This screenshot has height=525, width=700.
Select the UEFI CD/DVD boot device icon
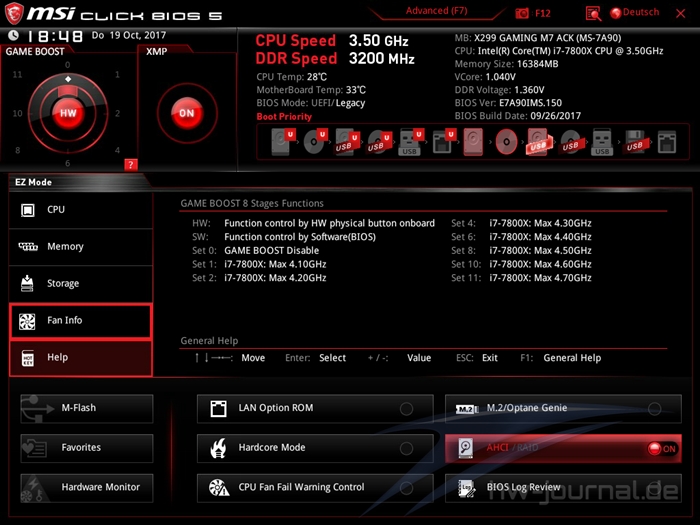[315, 141]
